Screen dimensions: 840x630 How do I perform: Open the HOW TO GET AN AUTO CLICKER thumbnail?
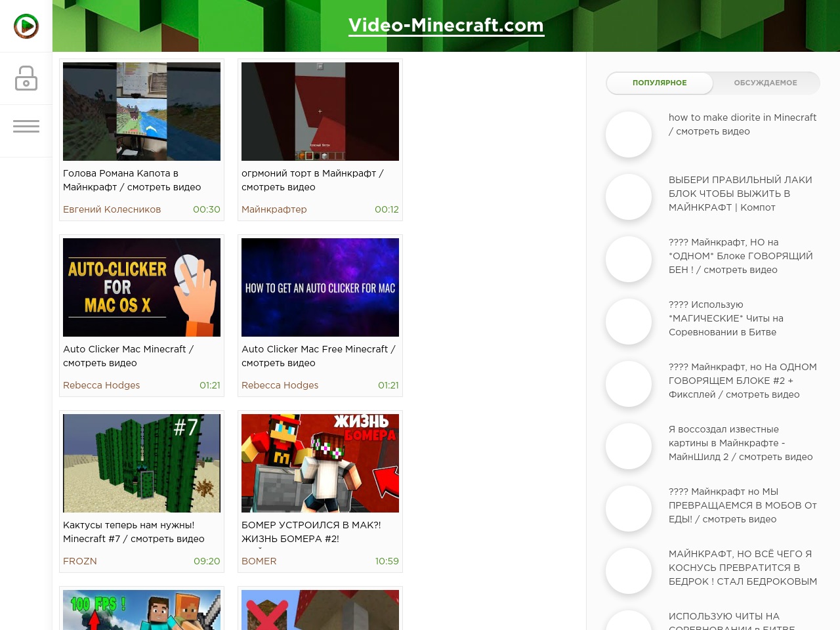tap(320, 287)
